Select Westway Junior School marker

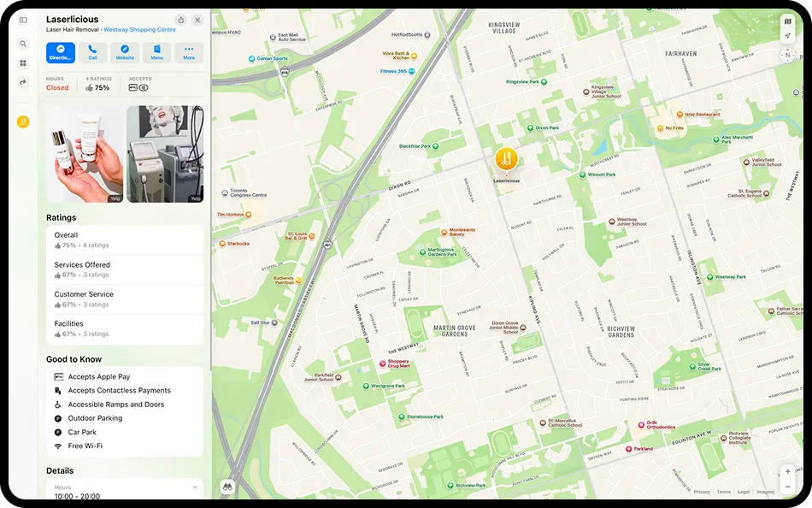(x=612, y=222)
